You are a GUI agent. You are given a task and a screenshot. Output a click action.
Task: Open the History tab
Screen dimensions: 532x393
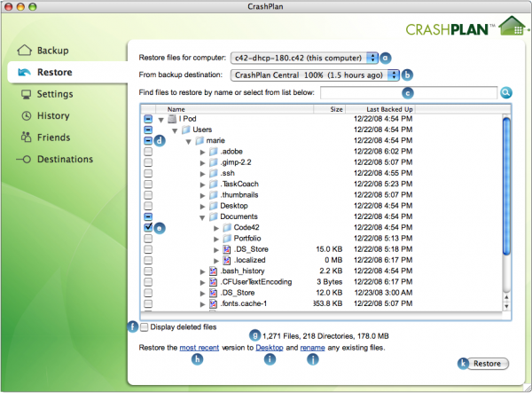pyautogui.click(x=53, y=115)
